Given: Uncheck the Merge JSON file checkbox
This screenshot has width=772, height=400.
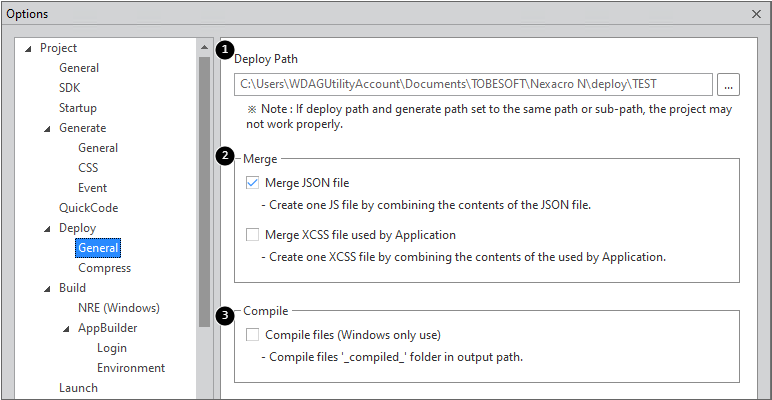Looking at the screenshot, I should (252, 183).
